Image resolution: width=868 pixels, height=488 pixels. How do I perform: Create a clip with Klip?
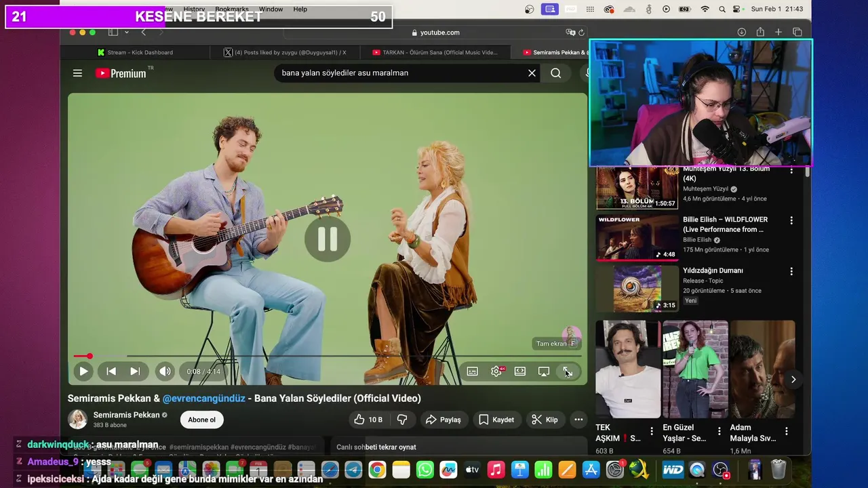pos(545,420)
